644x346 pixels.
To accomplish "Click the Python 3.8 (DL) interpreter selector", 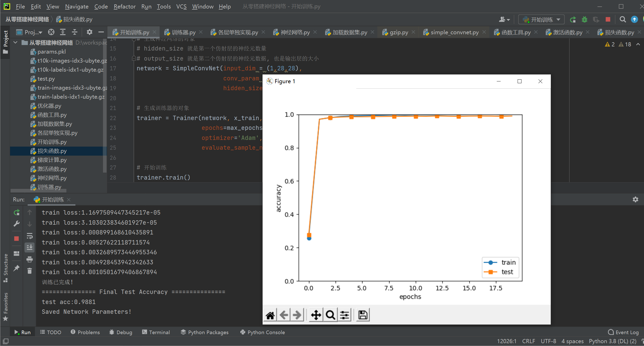I will coord(613,341).
